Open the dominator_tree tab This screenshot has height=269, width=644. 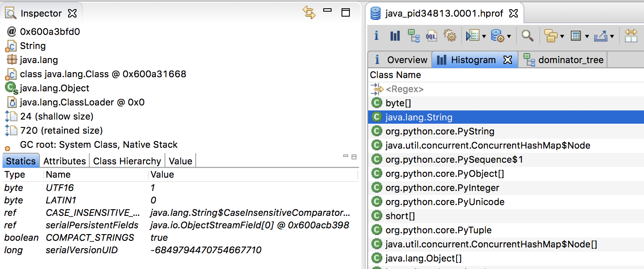pyautogui.click(x=570, y=60)
